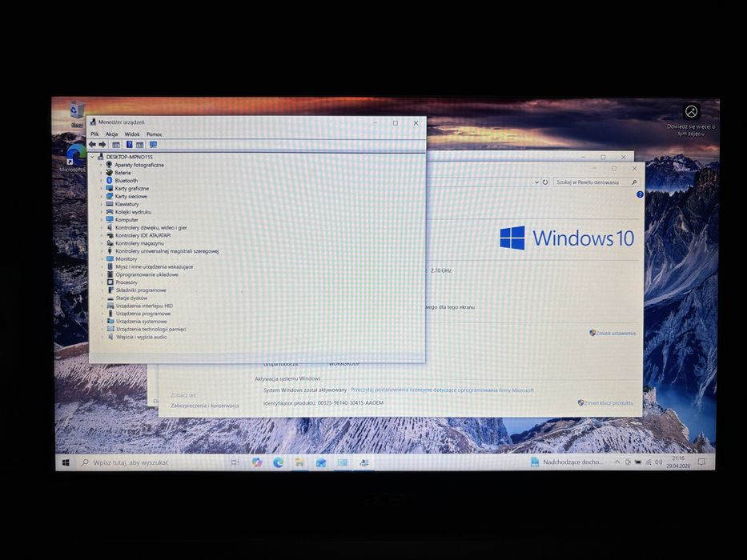Screen dimensions: 747x560
Task: Click the Back arrow in Device Manager toolbar
Action: tap(92, 144)
